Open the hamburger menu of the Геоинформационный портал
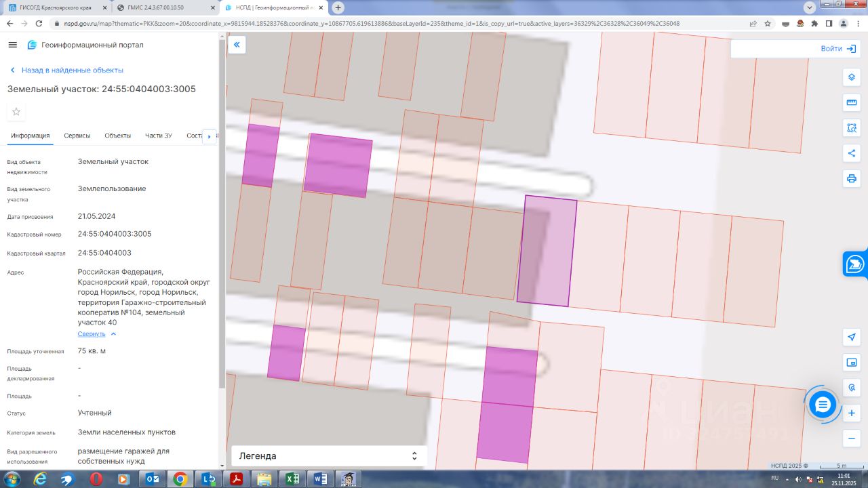The image size is (868, 488). pyautogui.click(x=12, y=45)
